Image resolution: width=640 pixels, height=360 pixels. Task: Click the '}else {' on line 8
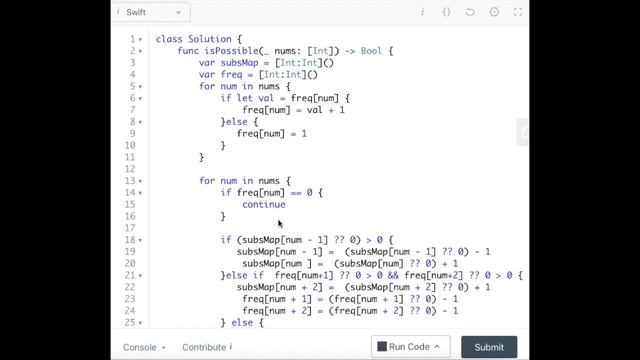coord(239,122)
